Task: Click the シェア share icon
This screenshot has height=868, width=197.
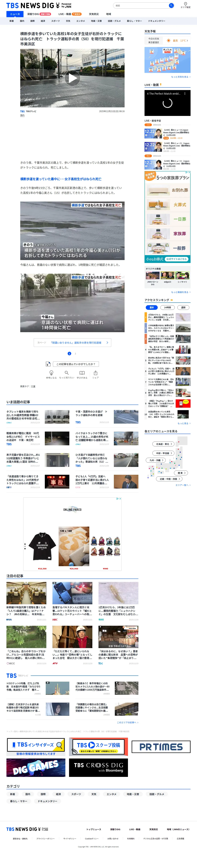Action: pyautogui.click(x=95, y=373)
